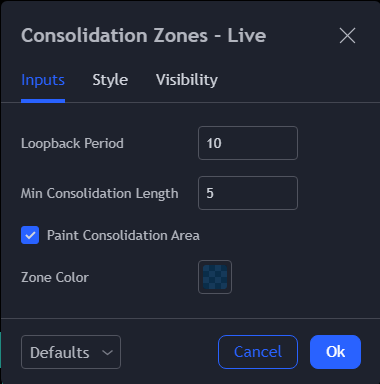Screen dimensions: 380x384
Task: Click the Consolidation Zones - Live title
Action: click(x=144, y=35)
